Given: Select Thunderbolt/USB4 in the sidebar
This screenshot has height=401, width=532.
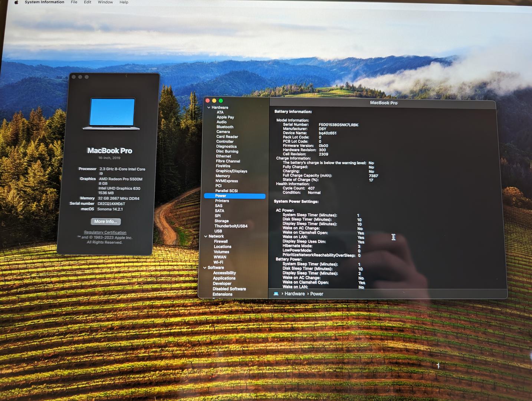Looking at the screenshot, I should coord(231,226).
